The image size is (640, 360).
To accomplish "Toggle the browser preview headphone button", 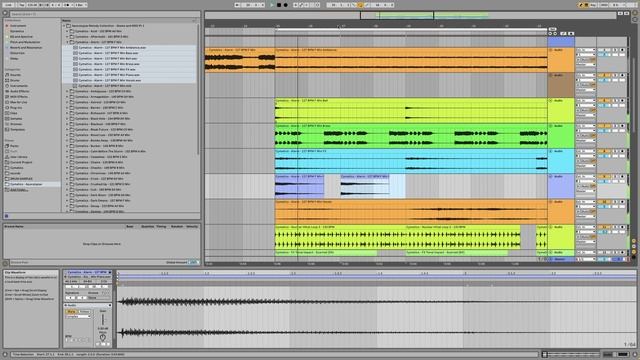I will [7, 216].
